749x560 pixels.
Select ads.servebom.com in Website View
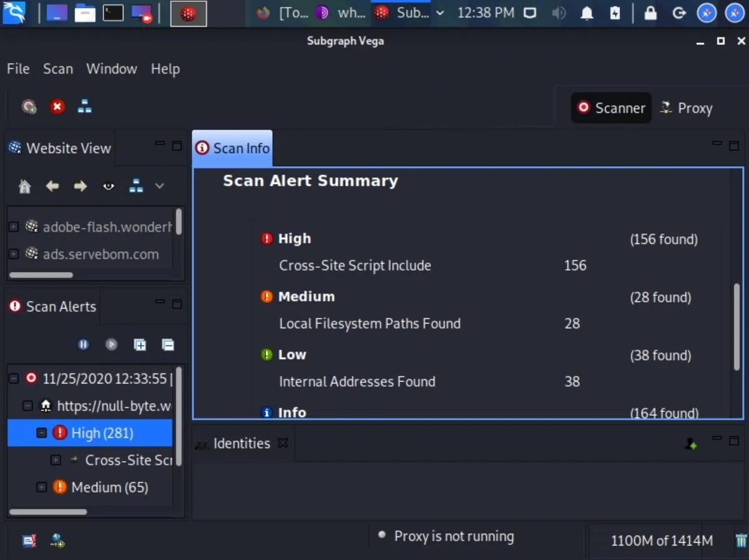100,254
